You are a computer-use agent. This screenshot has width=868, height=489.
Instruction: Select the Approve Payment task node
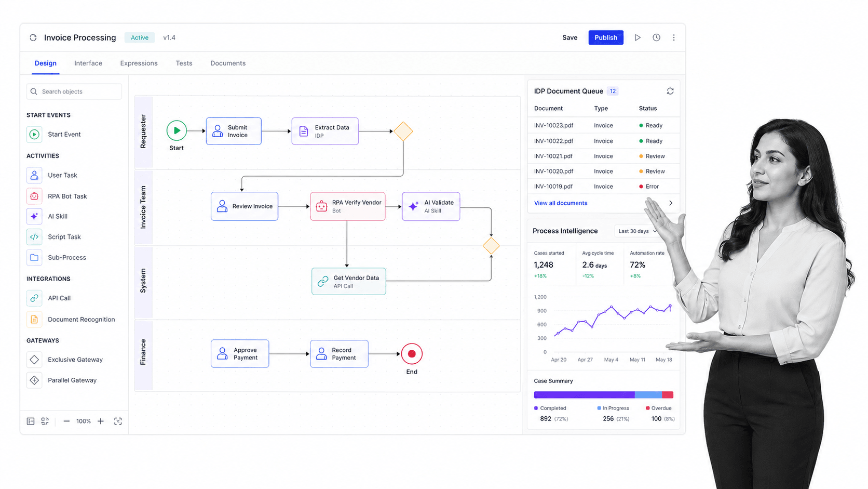tap(240, 354)
